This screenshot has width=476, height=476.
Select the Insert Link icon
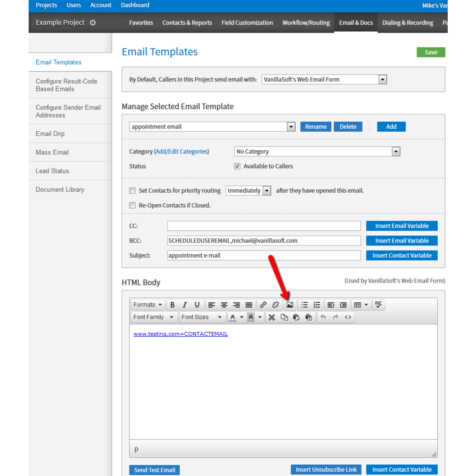[x=263, y=305]
